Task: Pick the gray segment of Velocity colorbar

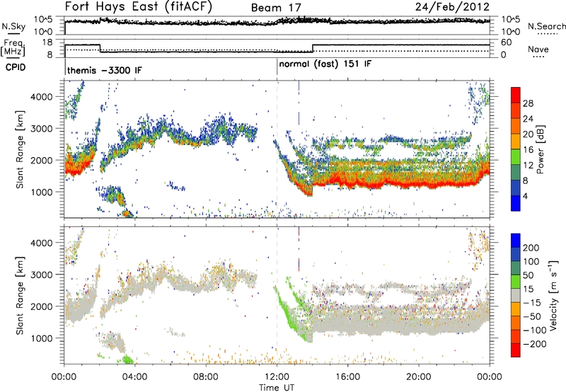Action: pos(516,296)
